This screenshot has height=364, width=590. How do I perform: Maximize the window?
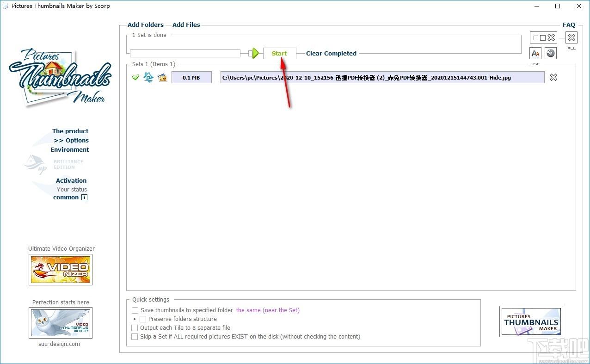click(x=558, y=6)
